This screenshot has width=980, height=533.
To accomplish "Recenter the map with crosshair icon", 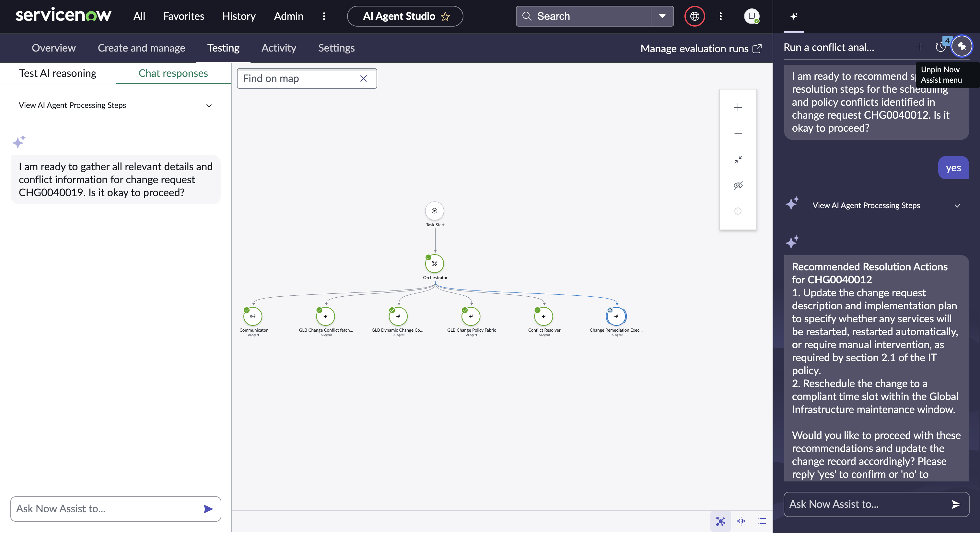I will (738, 211).
